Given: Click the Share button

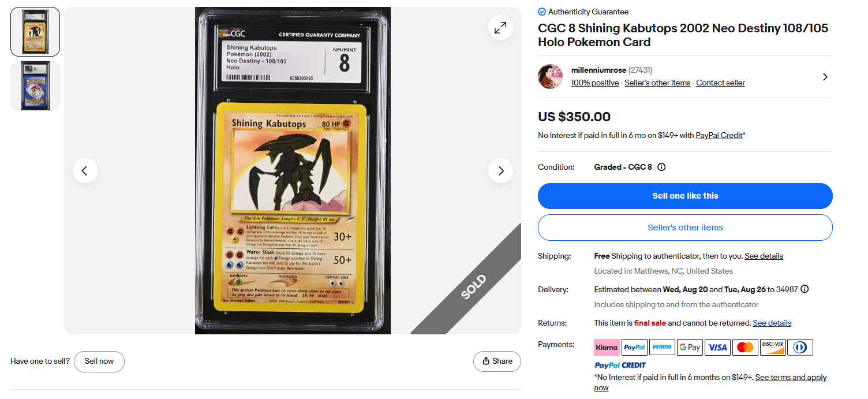Looking at the screenshot, I should (497, 361).
